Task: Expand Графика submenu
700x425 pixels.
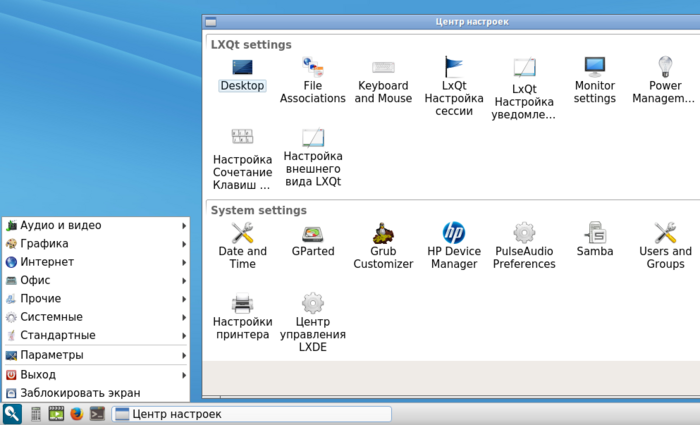Action: (96, 244)
